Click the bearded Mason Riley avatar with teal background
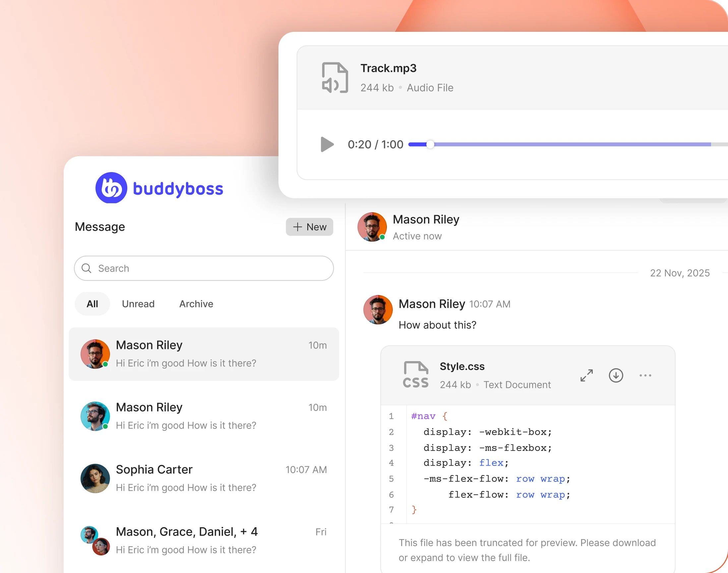 pyautogui.click(x=95, y=416)
